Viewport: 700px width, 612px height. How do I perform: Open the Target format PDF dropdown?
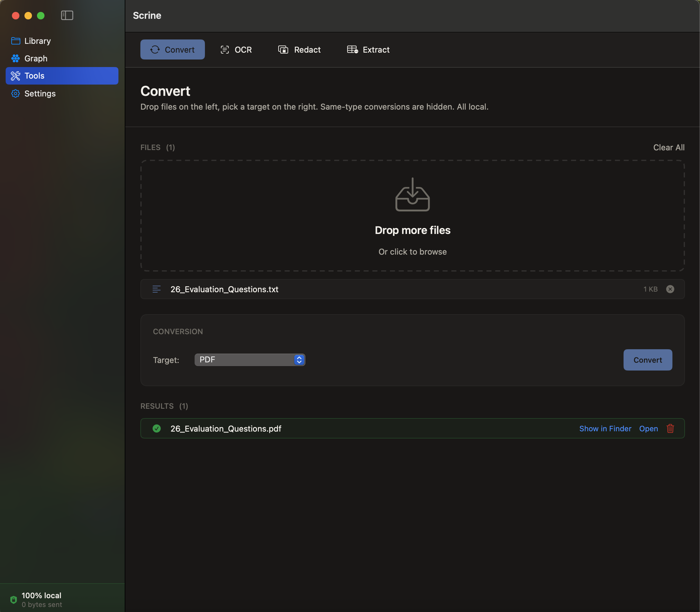click(x=250, y=360)
